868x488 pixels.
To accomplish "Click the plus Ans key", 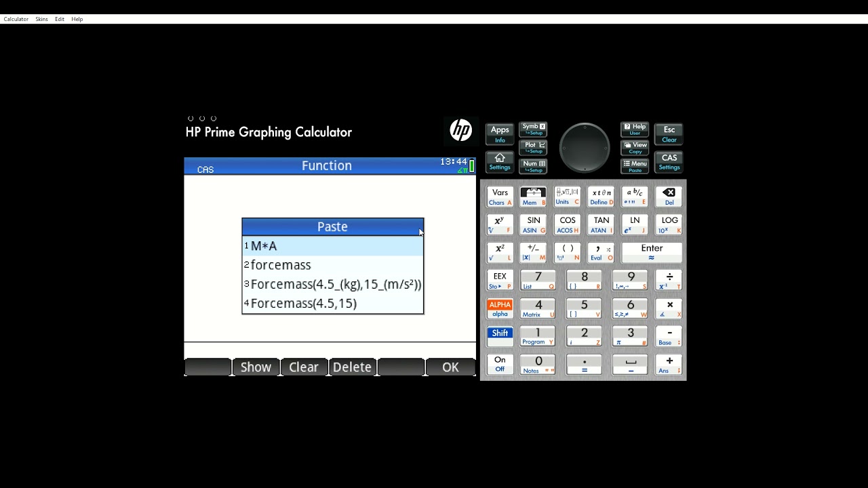I will pos(669,364).
